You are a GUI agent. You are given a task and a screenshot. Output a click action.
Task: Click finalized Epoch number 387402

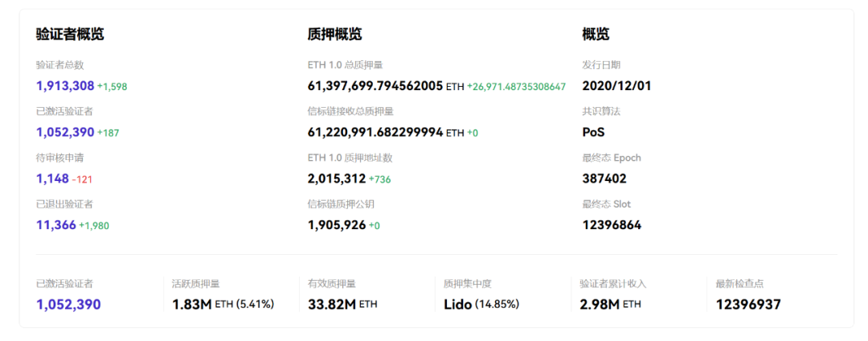pyautogui.click(x=604, y=179)
